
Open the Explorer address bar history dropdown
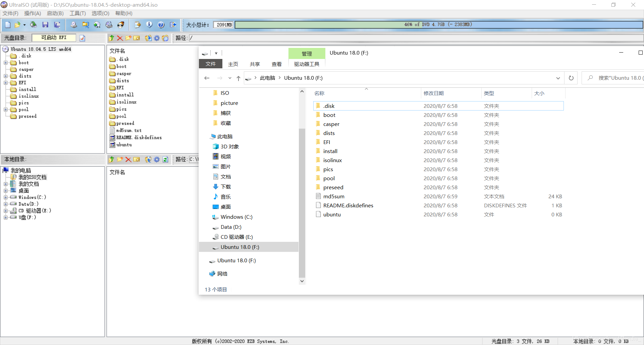pyautogui.click(x=558, y=78)
